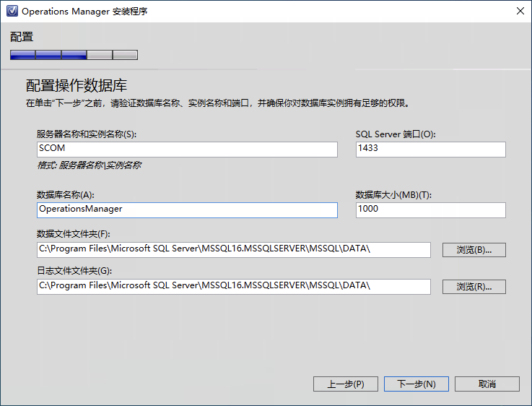
Task: Cancel setup with 取消 button
Action: pos(487,384)
